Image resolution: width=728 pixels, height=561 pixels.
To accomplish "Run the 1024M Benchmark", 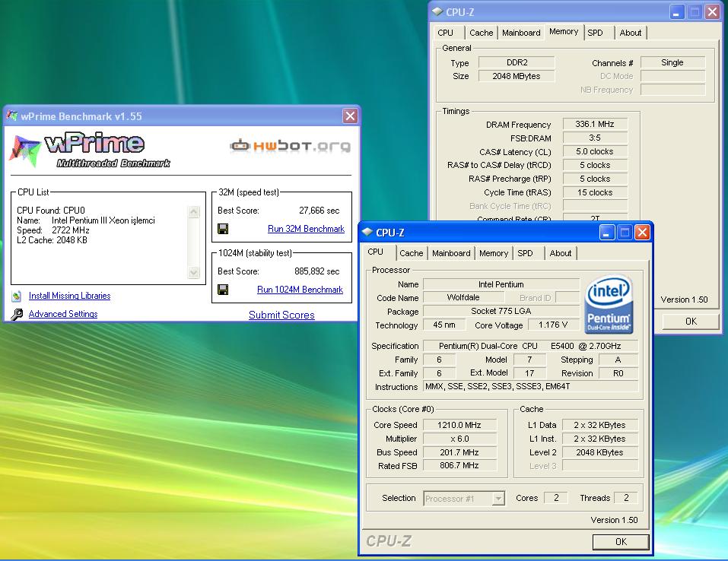I will pyautogui.click(x=300, y=290).
